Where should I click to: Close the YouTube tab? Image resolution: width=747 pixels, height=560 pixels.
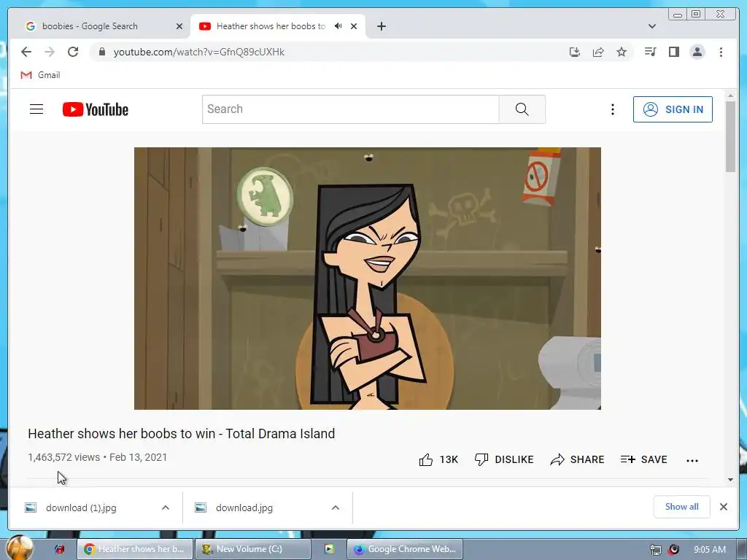coord(354,26)
